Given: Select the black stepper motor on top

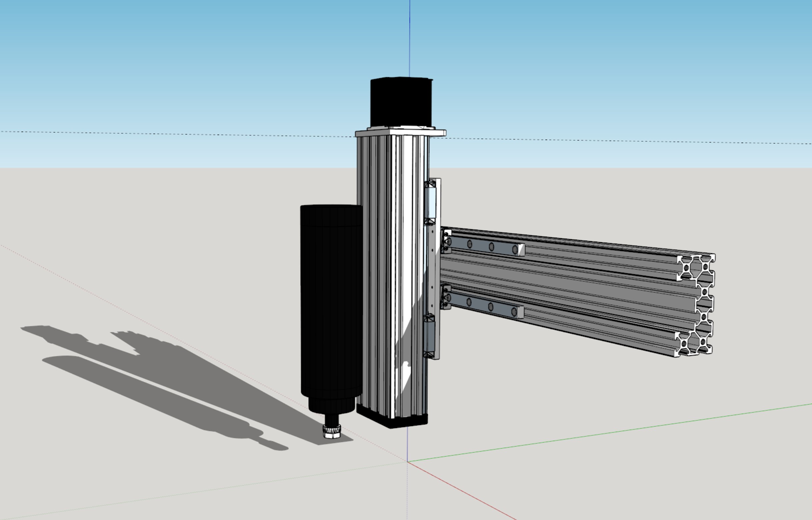Looking at the screenshot, I should tap(401, 102).
